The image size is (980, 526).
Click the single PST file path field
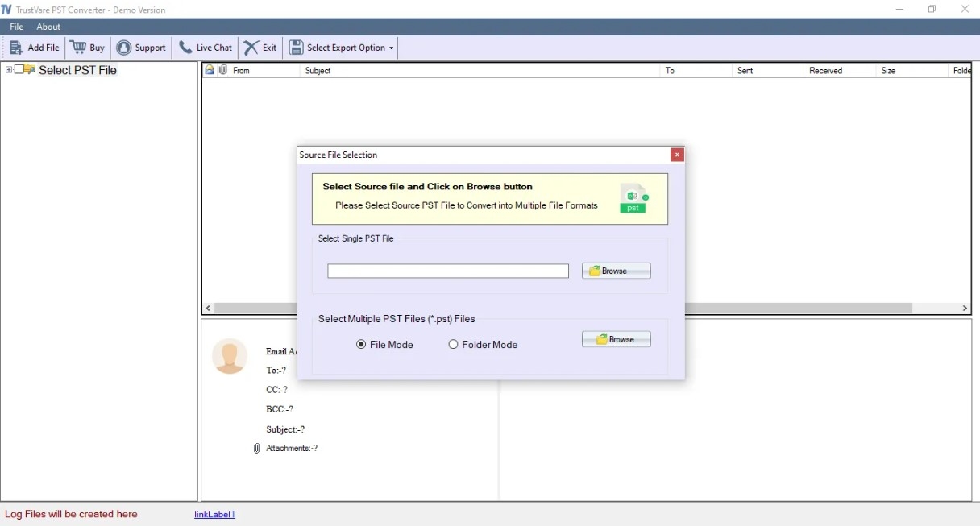pos(448,271)
